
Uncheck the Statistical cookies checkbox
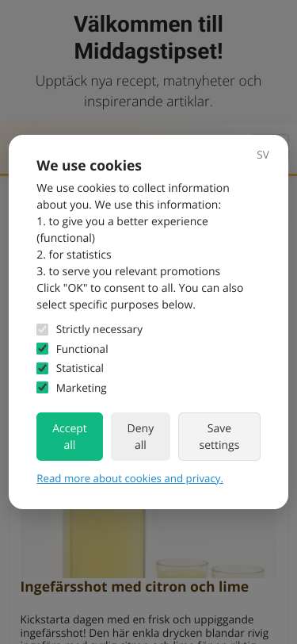(42, 368)
